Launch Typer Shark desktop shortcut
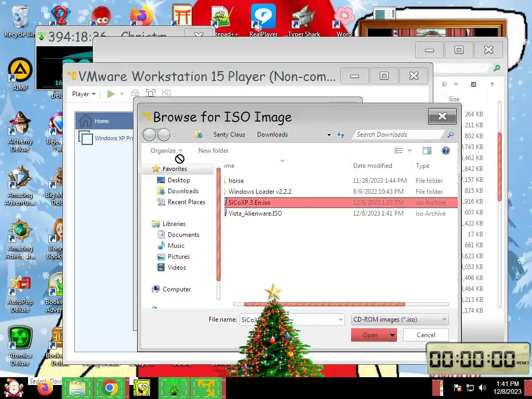Viewport: 532px width, 399px height. pyautogui.click(x=304, y=20)
